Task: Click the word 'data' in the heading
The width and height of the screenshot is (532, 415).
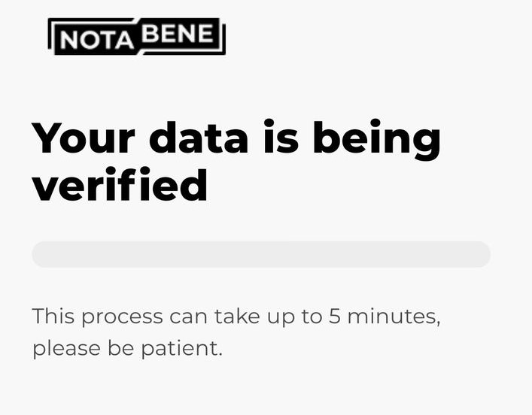Action: click(199, 137)
